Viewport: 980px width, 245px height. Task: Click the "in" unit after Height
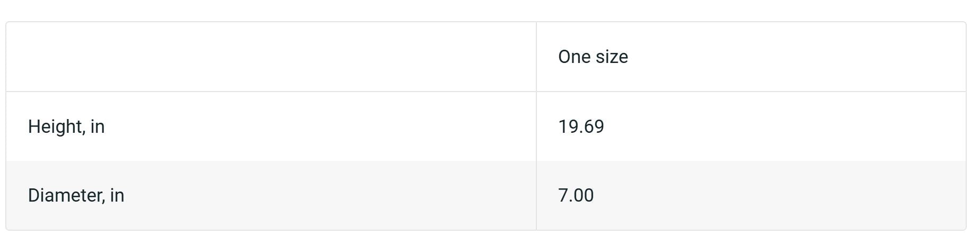98,126
